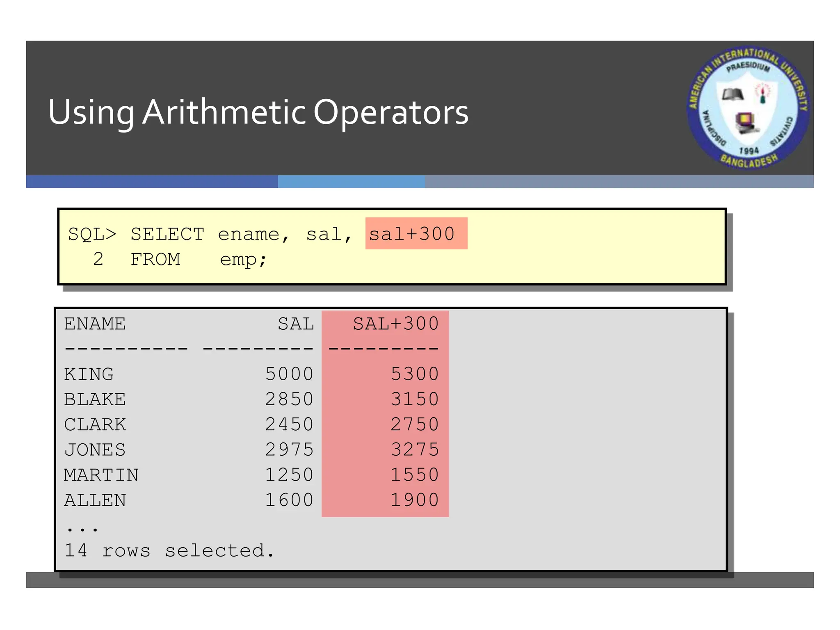Click BLAKE's salary value 2850
The image size is (840, 630).
(289, 399)
